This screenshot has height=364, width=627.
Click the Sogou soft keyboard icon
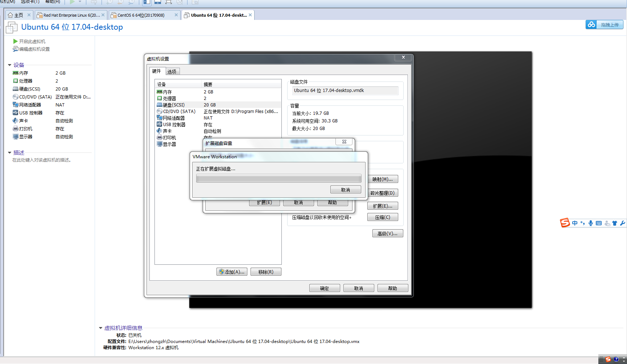tap(599, 223)
